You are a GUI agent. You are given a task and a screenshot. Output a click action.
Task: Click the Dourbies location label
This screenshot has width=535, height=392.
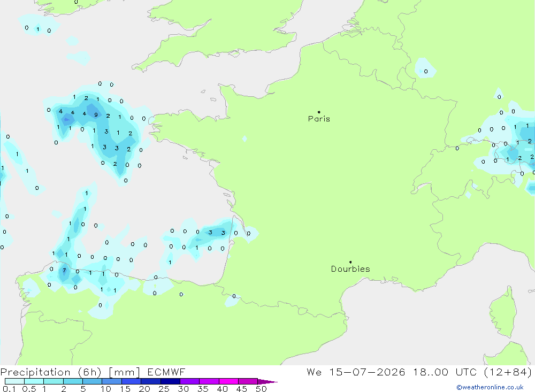pyautogui.click(x=350, y=269)
